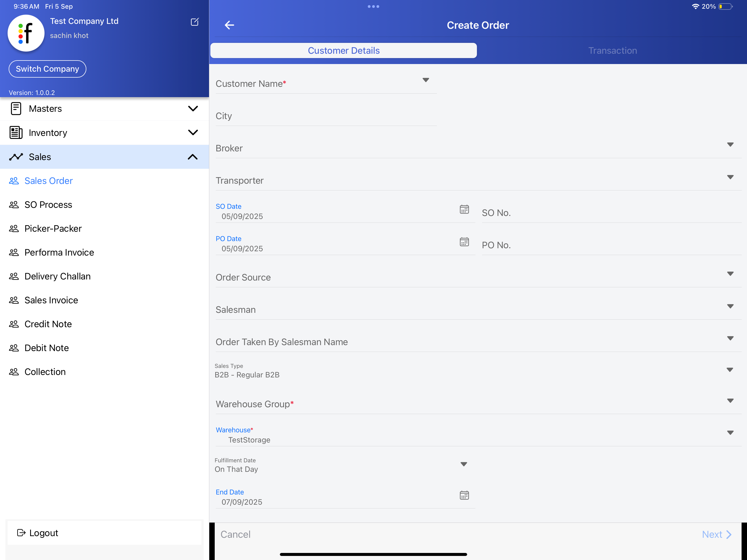Tap the Wi-Fi status icon
Image resolution: width=747 pixels, height=560 pixels.
click(695, 7)
